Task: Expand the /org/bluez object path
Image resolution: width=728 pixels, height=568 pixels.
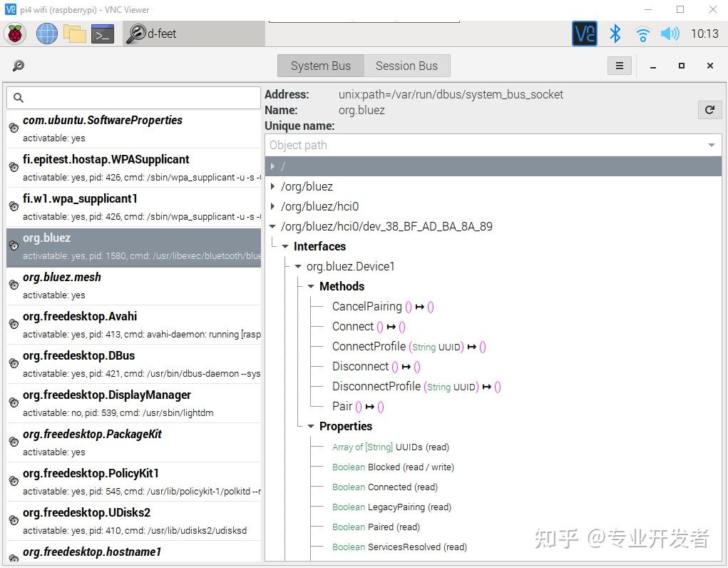Action: [x=272, y=186]
